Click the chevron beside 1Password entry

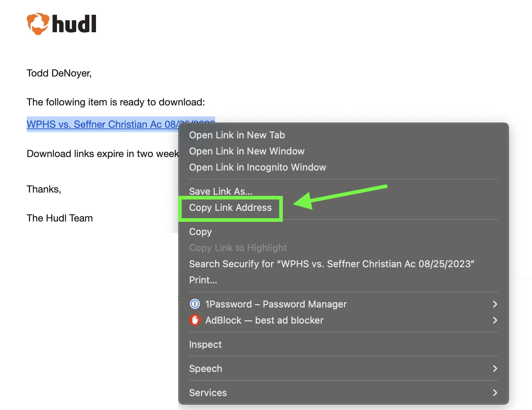click(495, 304)
